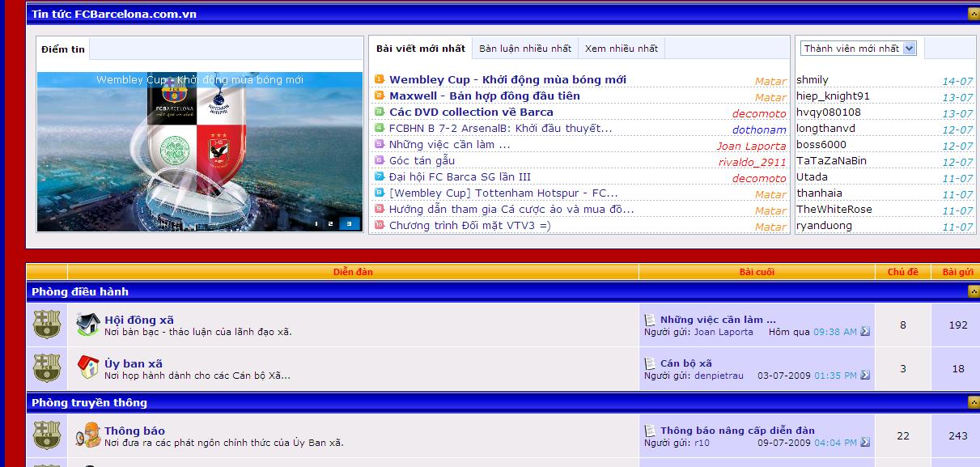980x467 pixels.
Task: Go to last post arrow for Những việc cần làm
Action: click(865, 332)
